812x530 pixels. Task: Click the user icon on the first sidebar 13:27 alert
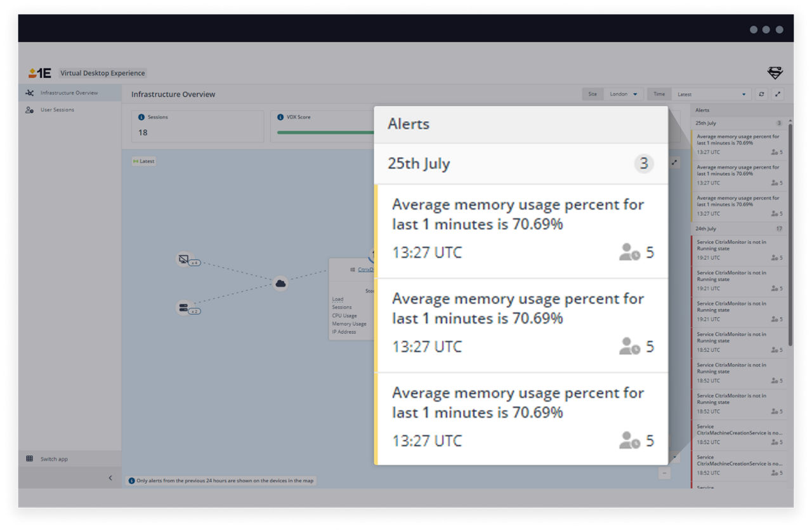[x=774, y=152]
